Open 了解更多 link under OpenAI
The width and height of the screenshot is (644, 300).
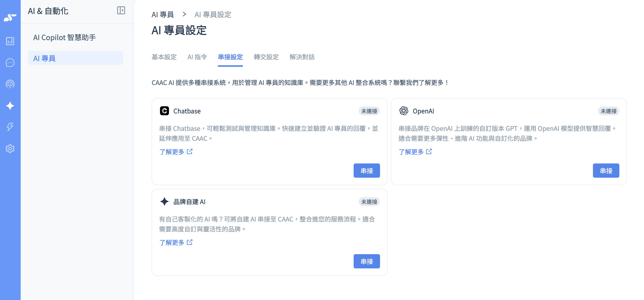point(415,152)
